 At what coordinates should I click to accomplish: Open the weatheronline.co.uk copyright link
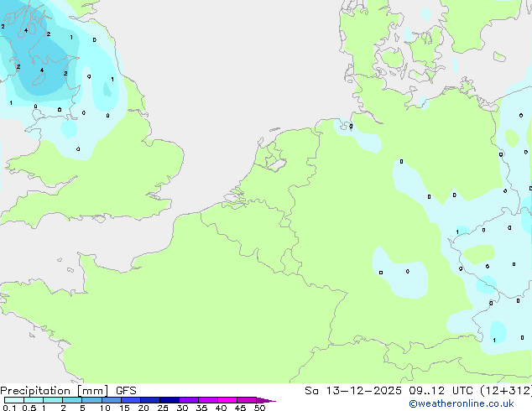(462, 403)
